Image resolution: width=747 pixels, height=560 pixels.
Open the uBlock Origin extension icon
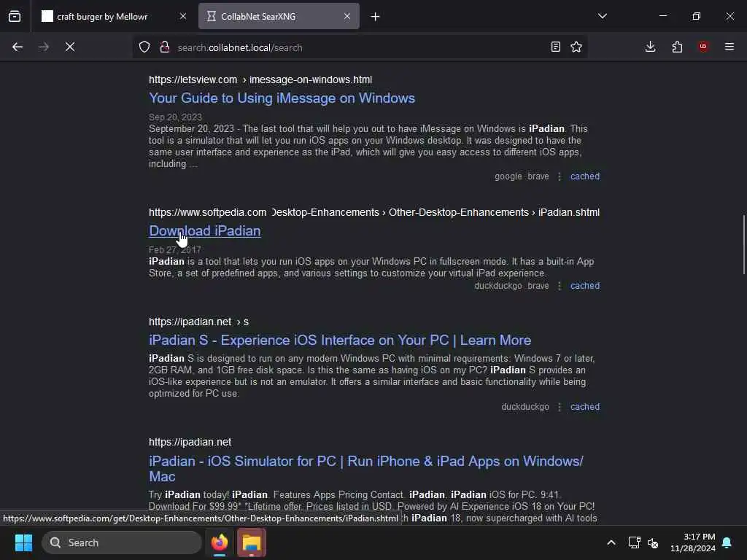(703, 47)
